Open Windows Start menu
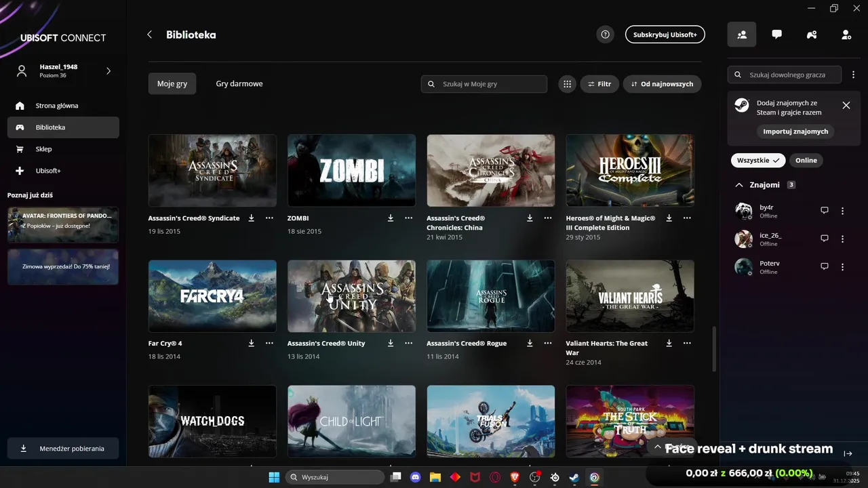 click(x=274, y=477)
